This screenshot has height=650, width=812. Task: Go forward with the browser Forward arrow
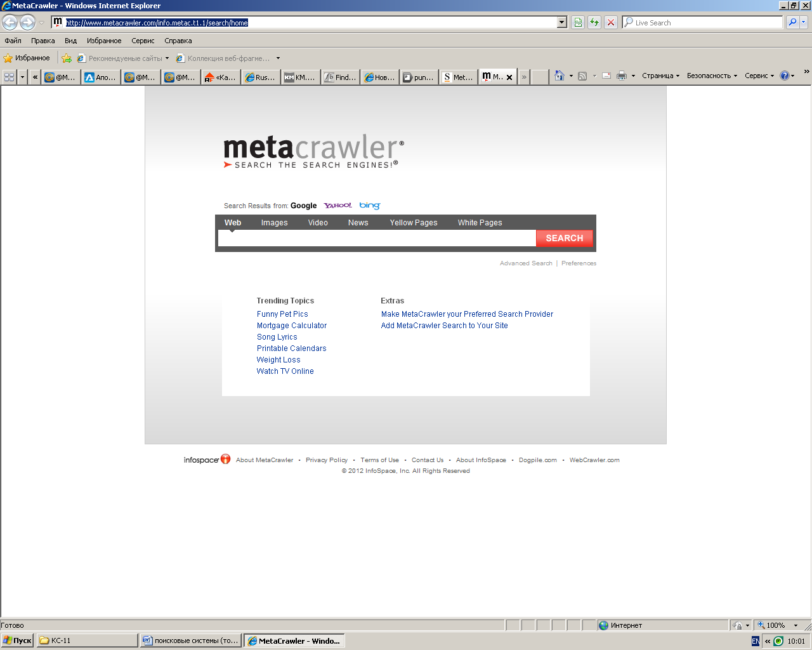[27, 22]
